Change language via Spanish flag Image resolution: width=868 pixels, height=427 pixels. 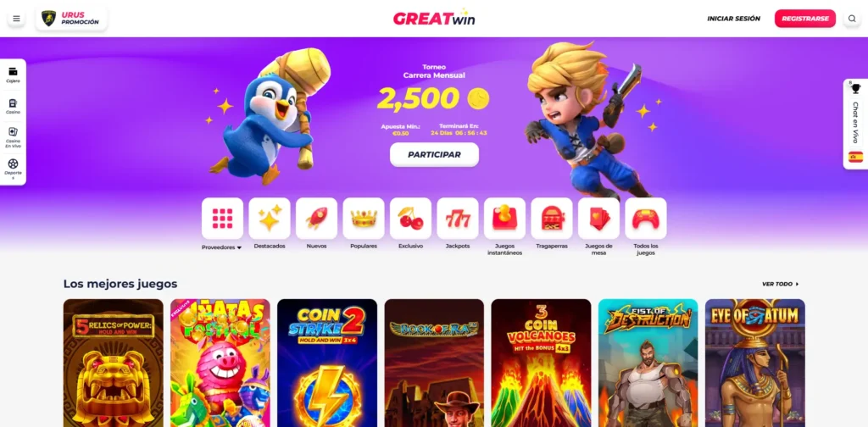856,157
